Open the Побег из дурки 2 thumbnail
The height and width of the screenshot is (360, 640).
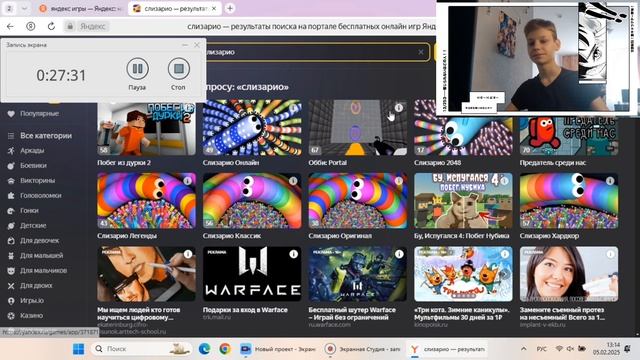coord(147,129)
